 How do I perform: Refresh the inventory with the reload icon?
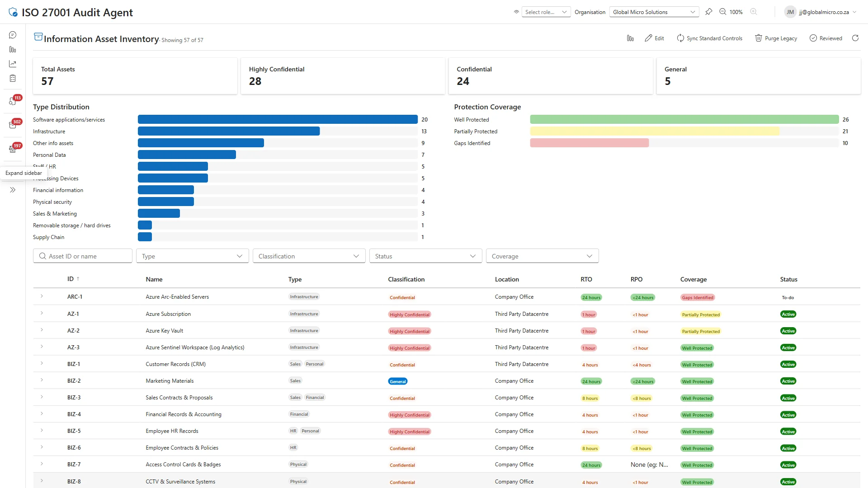tap(855, 38)
